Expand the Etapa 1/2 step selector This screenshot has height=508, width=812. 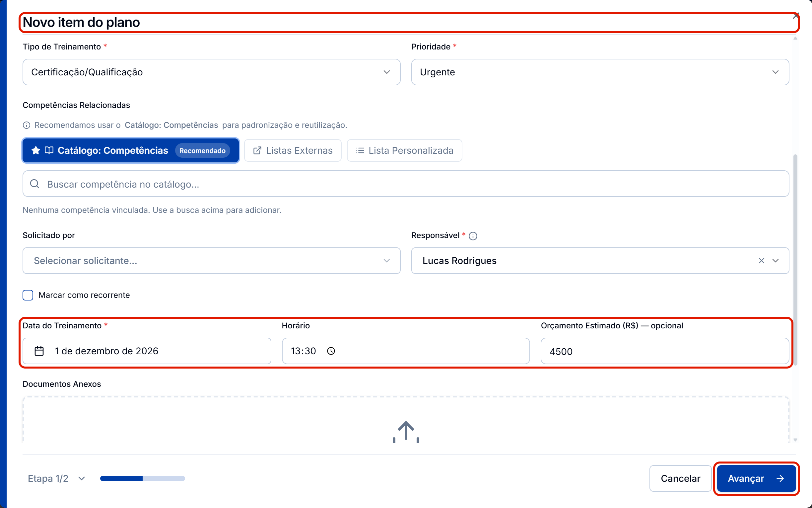point(57,478)
